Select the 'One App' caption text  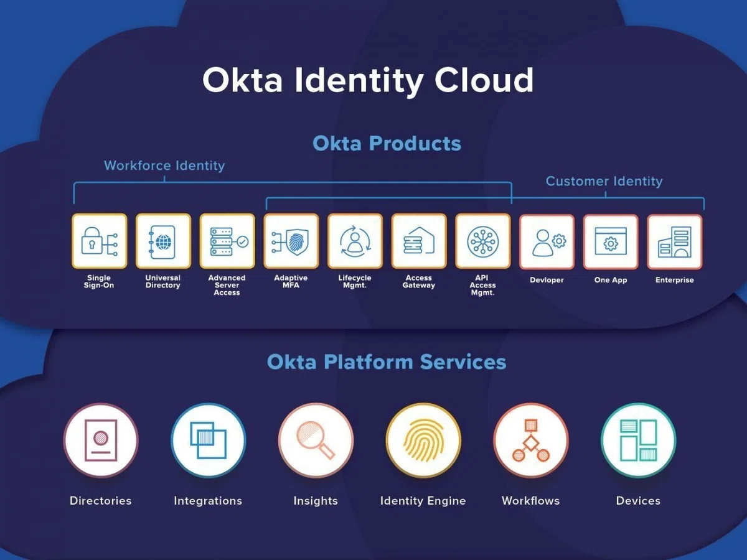click(611, 280)
